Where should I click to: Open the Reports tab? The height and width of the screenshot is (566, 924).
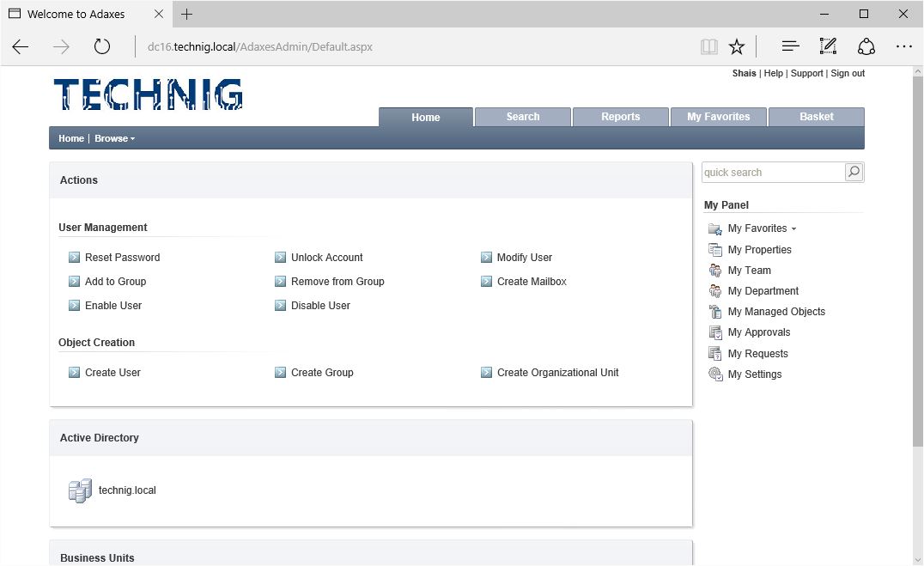pyautogui.click(x=621, y=117)
